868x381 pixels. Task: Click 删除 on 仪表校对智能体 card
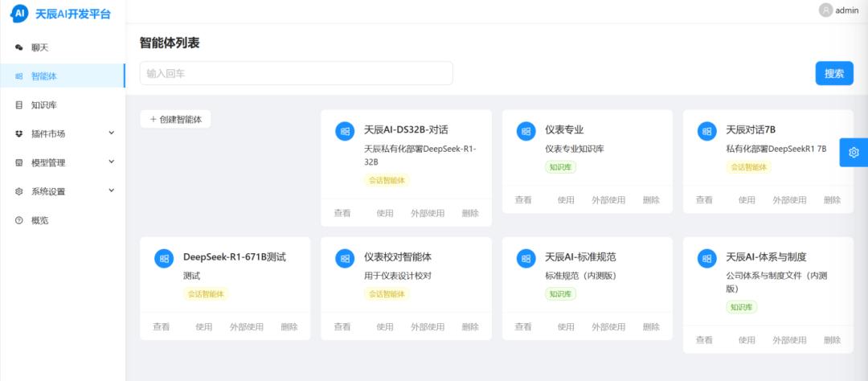tap(470, 326)
